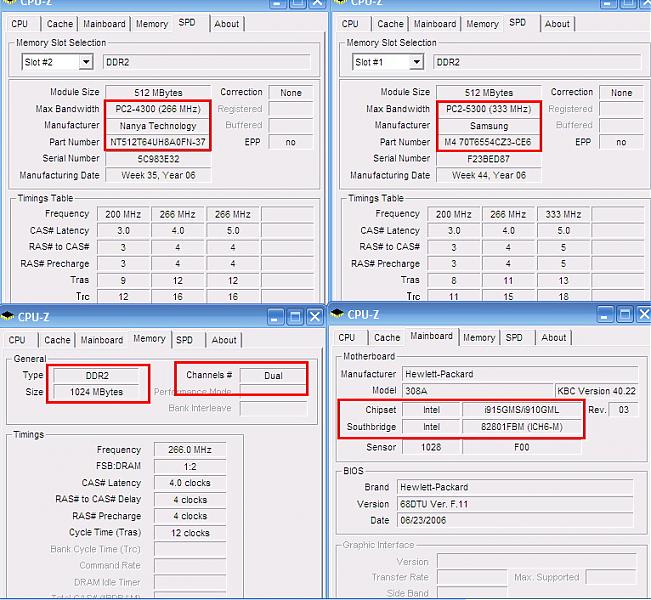
Task: Select About tab in the Memory window
Action: (x=224, y=340)
